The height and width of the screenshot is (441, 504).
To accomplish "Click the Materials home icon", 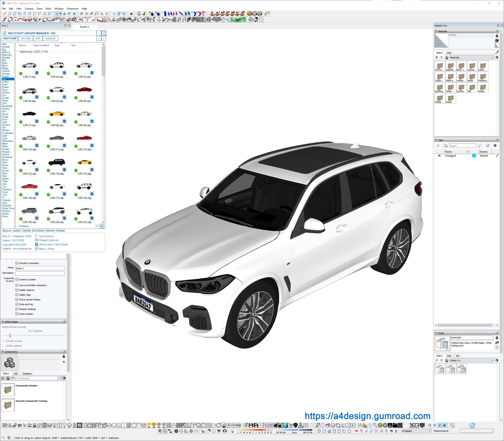I will [x=447, y=58].
